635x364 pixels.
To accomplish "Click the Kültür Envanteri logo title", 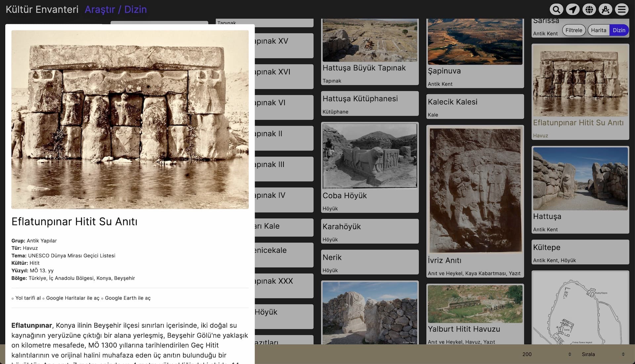I will [x=42, y=9].
